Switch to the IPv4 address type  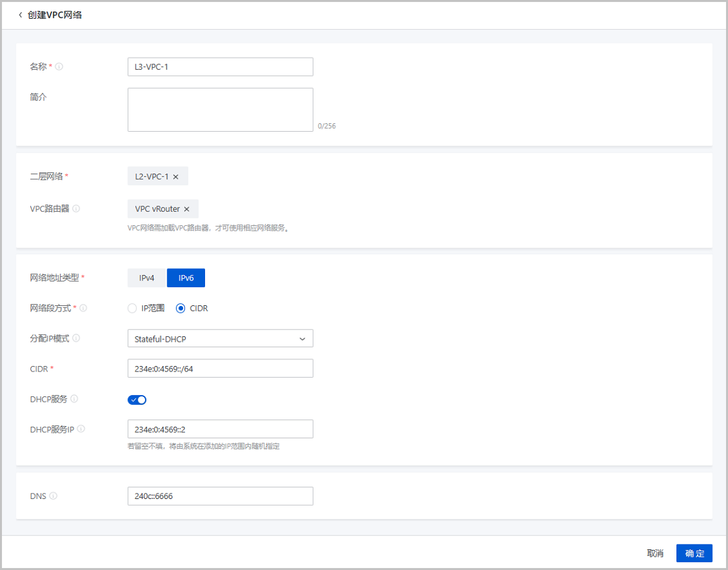[x=145, y=277]
